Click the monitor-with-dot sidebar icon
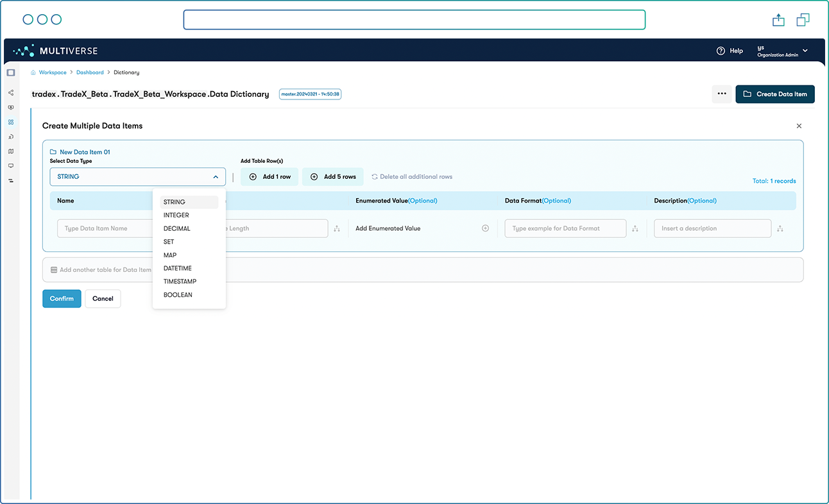 (11, 108)
